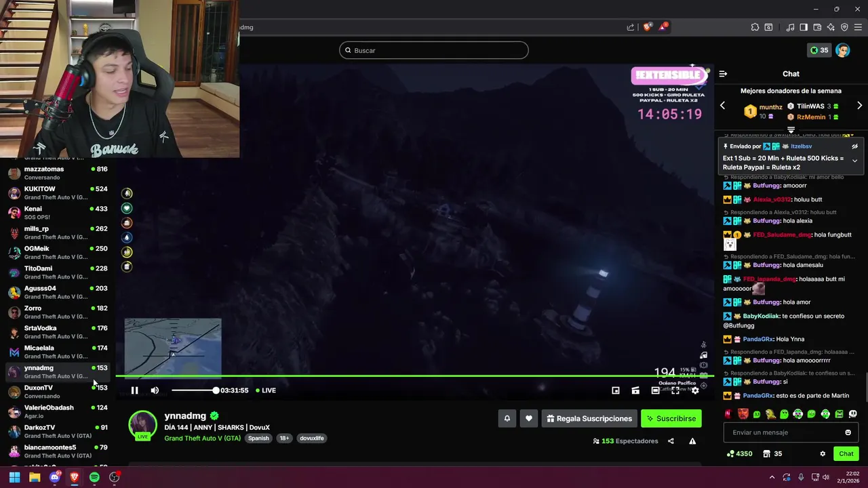Follow ynnadmg with heart button
The height and width of the screenshot is (488, 868).
click(x=529, y=419)
